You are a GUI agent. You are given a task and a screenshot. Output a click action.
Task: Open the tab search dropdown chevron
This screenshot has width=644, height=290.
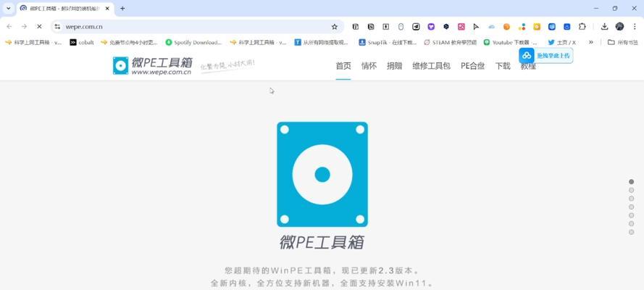(x=8, y=8)
